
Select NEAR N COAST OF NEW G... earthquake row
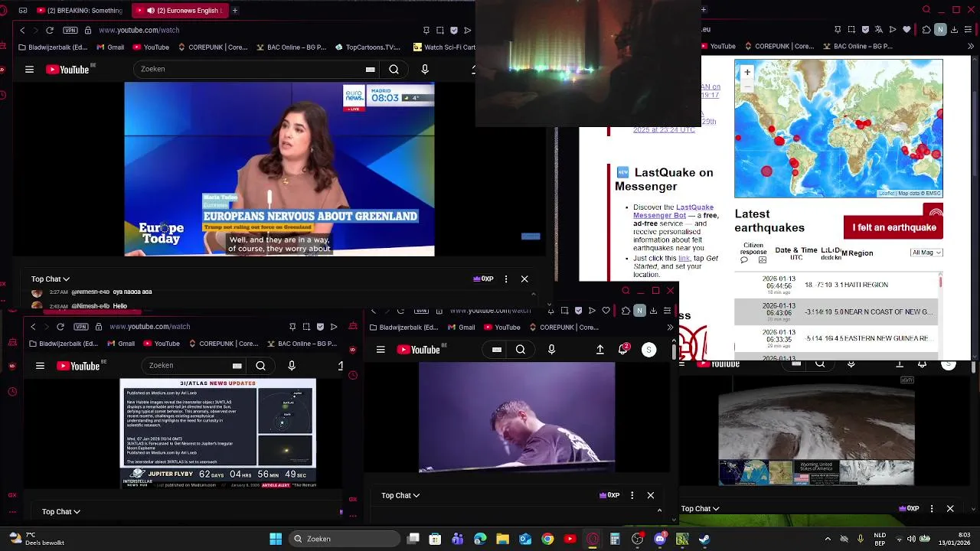point(837,311)
